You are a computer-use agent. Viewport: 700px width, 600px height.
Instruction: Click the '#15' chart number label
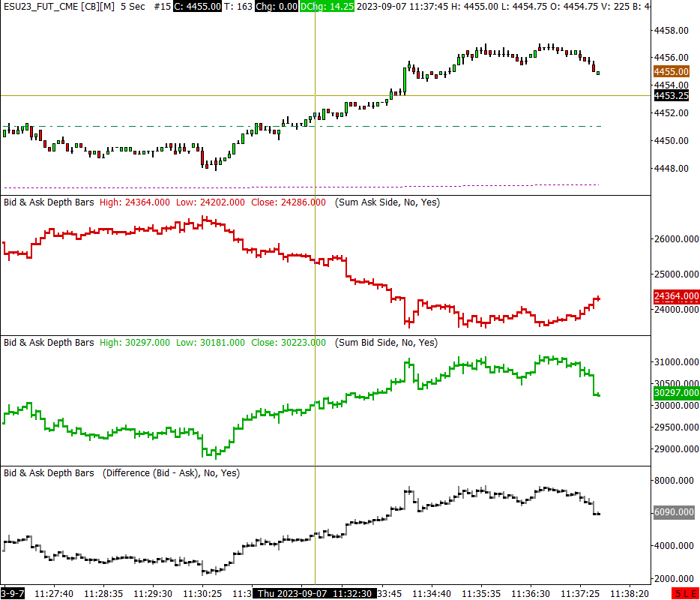(x=162, y=7)
